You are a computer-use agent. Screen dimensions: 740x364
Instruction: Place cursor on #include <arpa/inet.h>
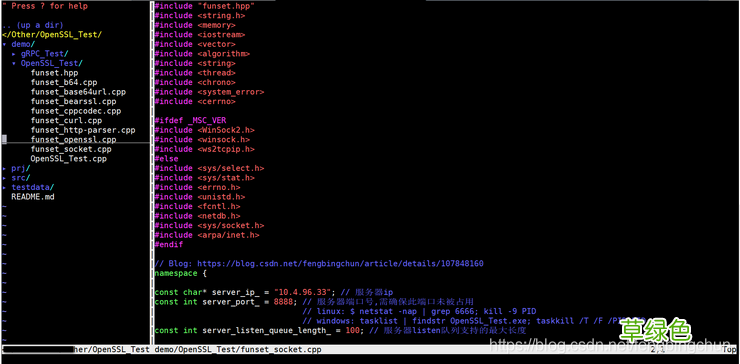point(207,235)
